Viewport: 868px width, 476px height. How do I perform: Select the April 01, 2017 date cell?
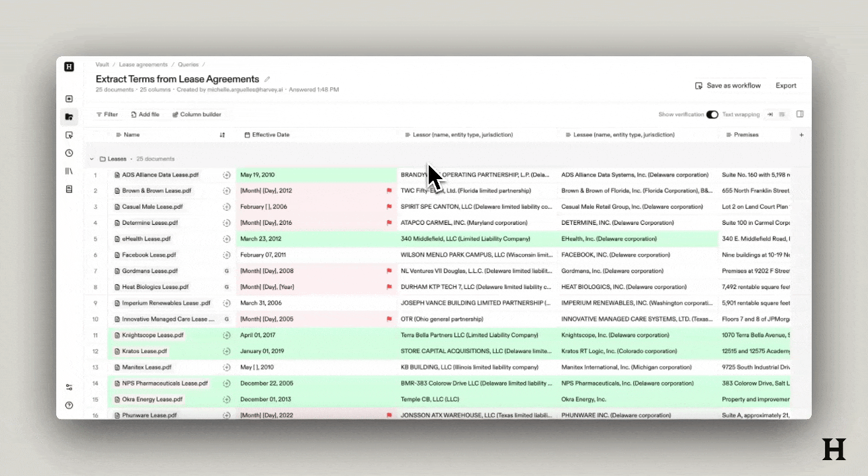point(316,335)
